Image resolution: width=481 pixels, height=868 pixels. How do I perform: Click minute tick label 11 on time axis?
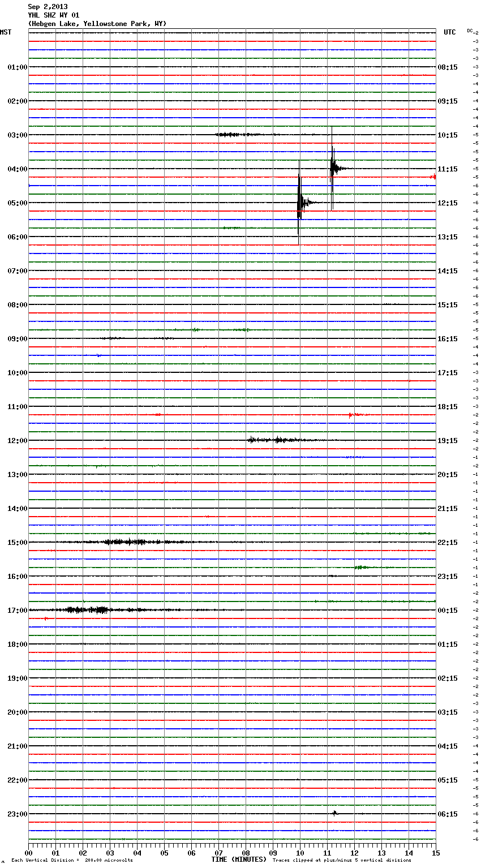(x=327, y=853)
